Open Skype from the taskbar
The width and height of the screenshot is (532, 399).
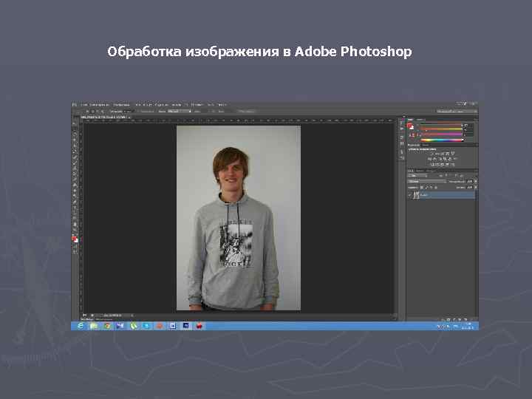(146, 326)
